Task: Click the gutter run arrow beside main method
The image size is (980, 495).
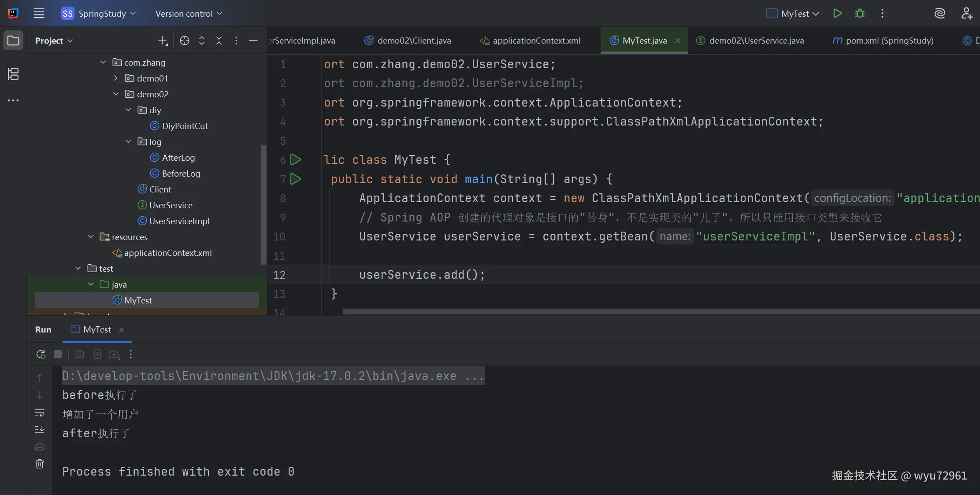Action: coord(296,179)
